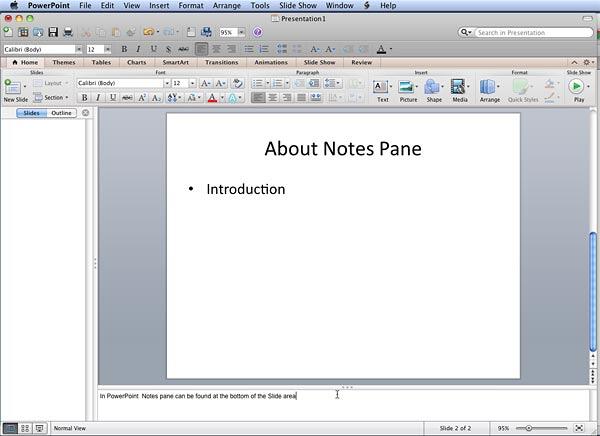This screenshot has width=600, height=436.
Task: Toggle Underline in the ribbon Font group
Action: point(113,98)
